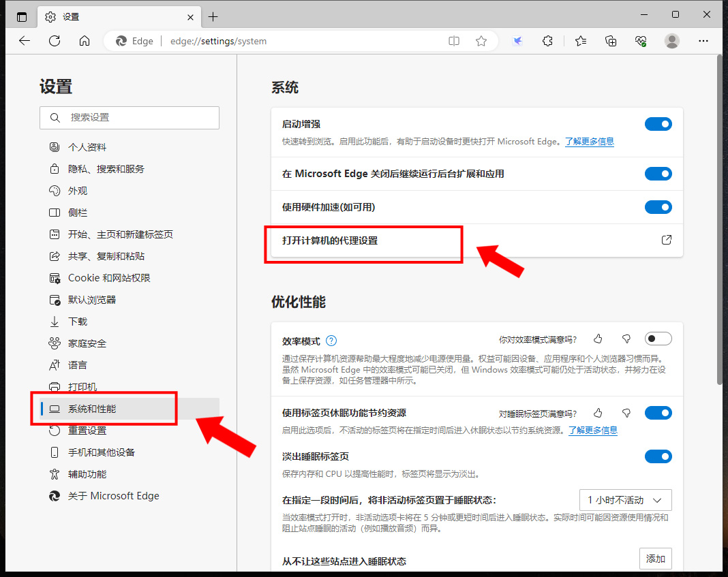Open 打印机 settings section
728x577 pixels.
click(x=129, y=387)
